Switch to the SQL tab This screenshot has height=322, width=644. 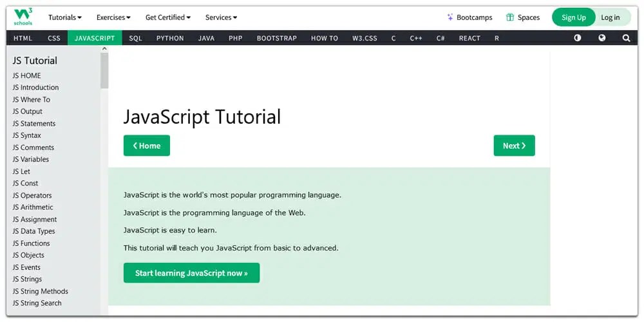[135, 38]
